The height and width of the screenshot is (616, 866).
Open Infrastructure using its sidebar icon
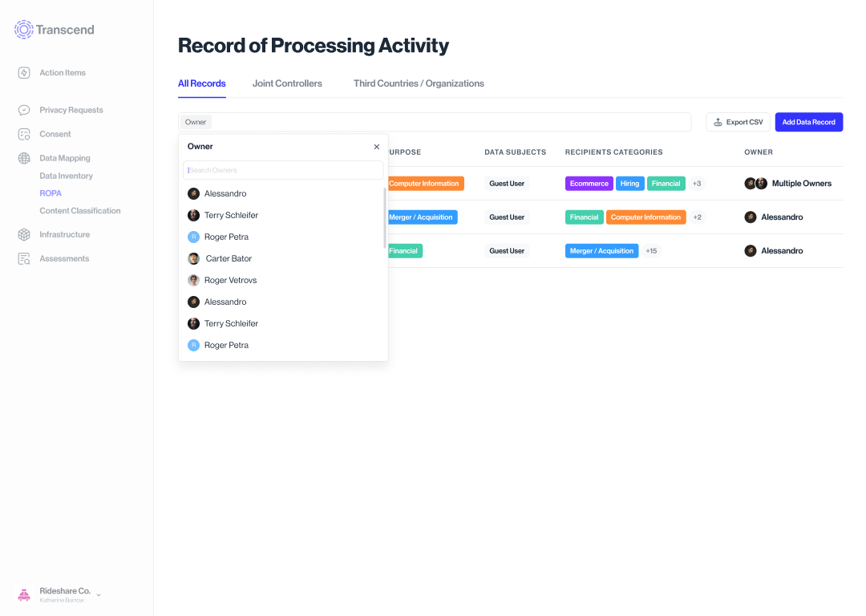[x=24, y=235]
